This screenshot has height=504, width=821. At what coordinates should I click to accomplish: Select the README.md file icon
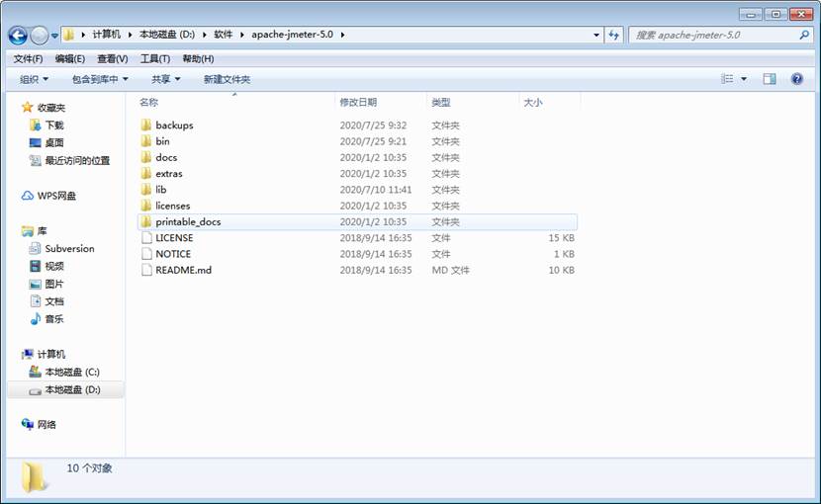pos(146,270)
